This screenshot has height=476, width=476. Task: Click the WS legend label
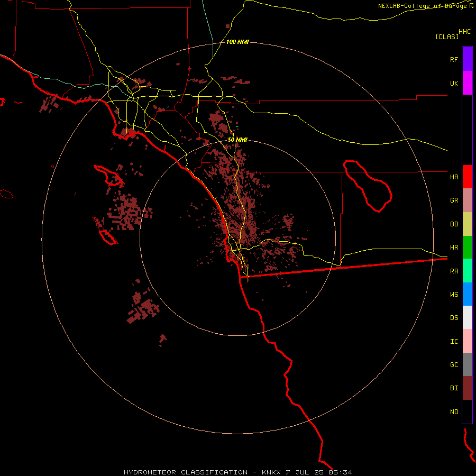pos(454,294)
